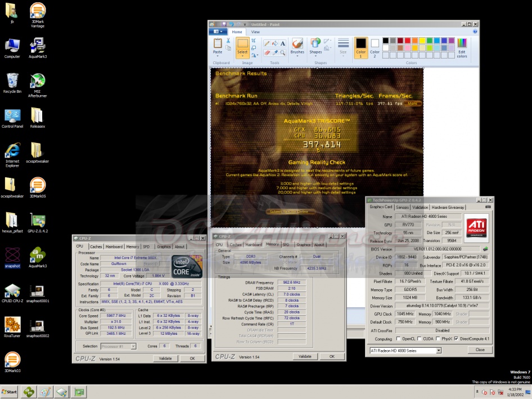Expand the Brushes dropdown in Paint
The height and width of the screenshot is (399, 532).
(297, 56)
